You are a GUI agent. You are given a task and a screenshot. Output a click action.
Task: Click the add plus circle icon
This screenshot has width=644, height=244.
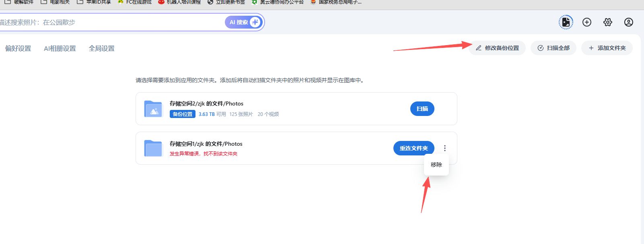pos(587,22)
